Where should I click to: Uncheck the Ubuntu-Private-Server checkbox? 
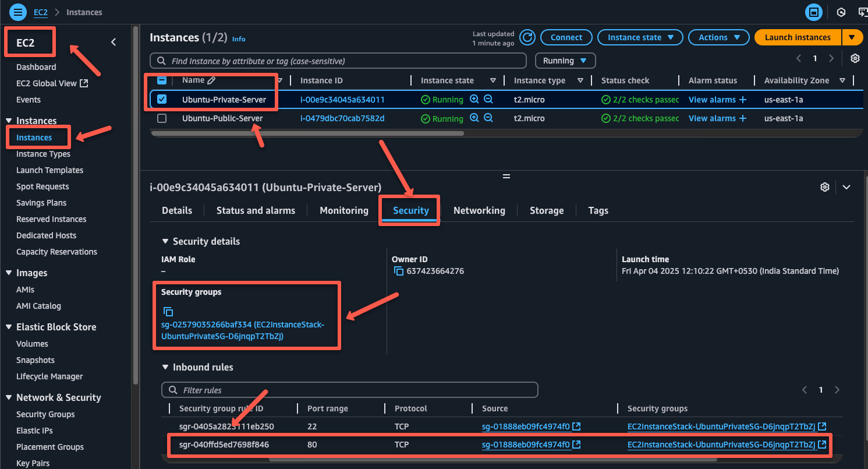click(162, 100)
